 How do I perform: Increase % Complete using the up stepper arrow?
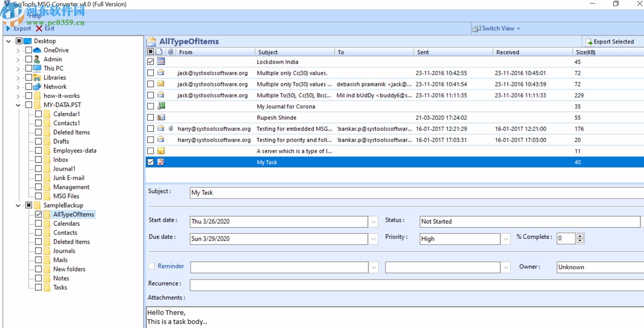click(x=581, y=236)
